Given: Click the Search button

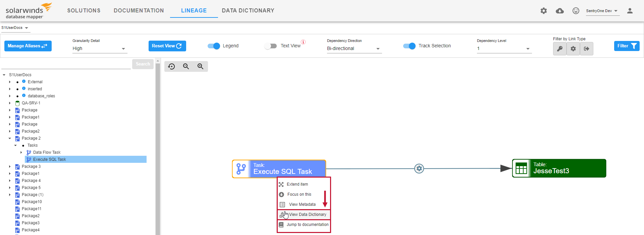Looking at the screenshot, I should pos(143,64).
